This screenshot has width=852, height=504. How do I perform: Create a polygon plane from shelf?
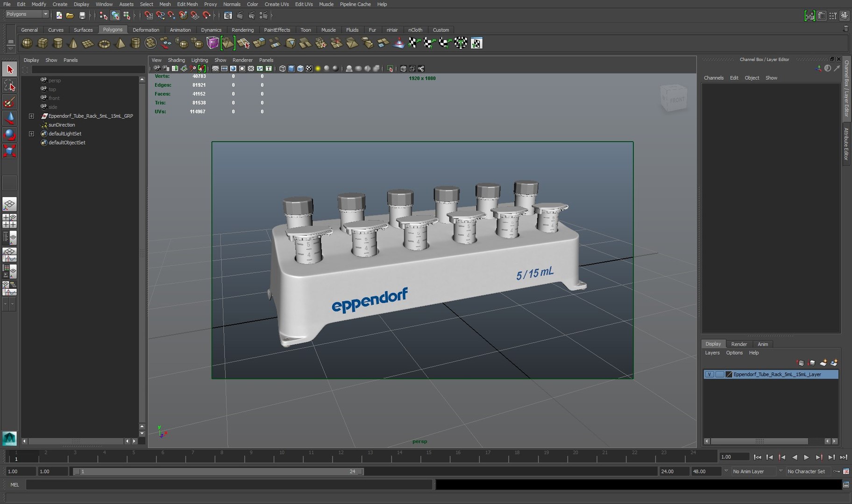click(88, 43)
